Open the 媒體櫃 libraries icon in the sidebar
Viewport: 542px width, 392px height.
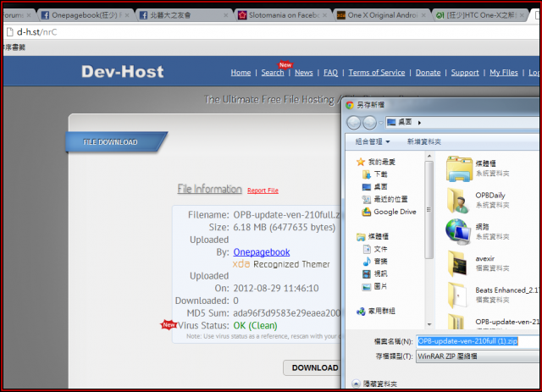pyautogui.click(x=361, y=237)
